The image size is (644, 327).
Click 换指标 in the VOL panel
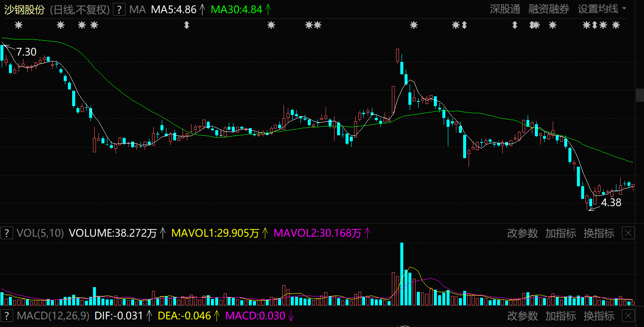[x=599, y=233]
